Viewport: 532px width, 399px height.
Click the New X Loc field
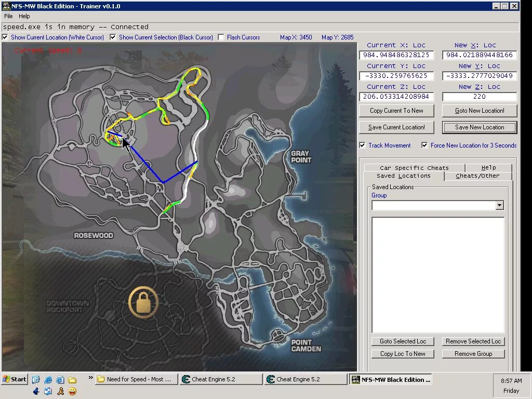click(x=480, y=55)
